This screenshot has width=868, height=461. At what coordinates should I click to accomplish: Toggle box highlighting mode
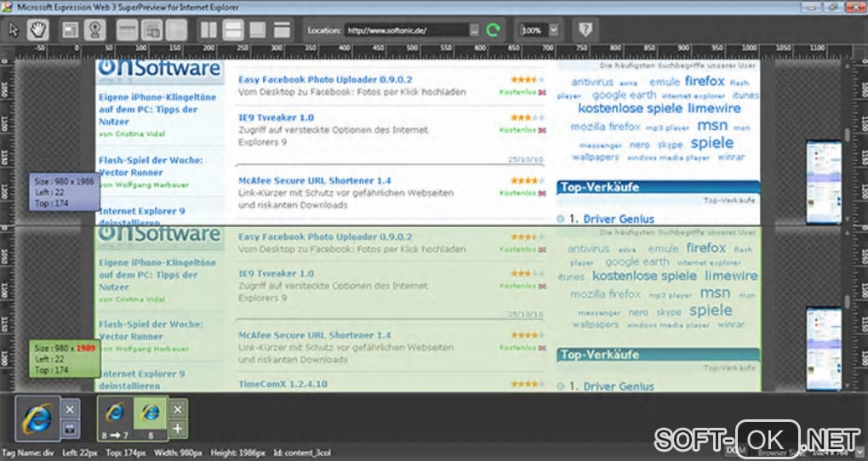point(70,30)
